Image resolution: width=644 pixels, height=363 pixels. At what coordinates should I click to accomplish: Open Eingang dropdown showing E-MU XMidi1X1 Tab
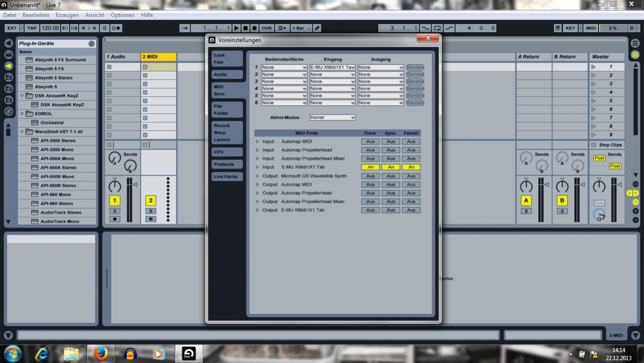333,67
